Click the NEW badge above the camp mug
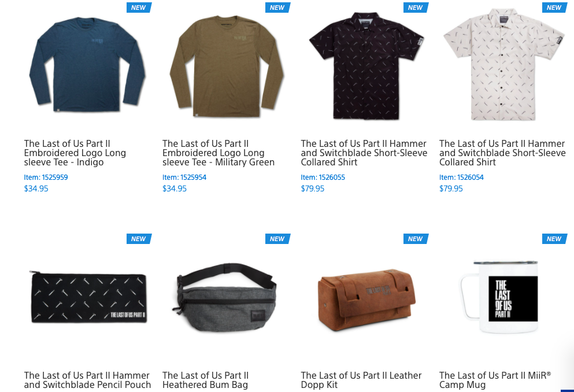This screenshot has width=574, height=392. point(554,239)
